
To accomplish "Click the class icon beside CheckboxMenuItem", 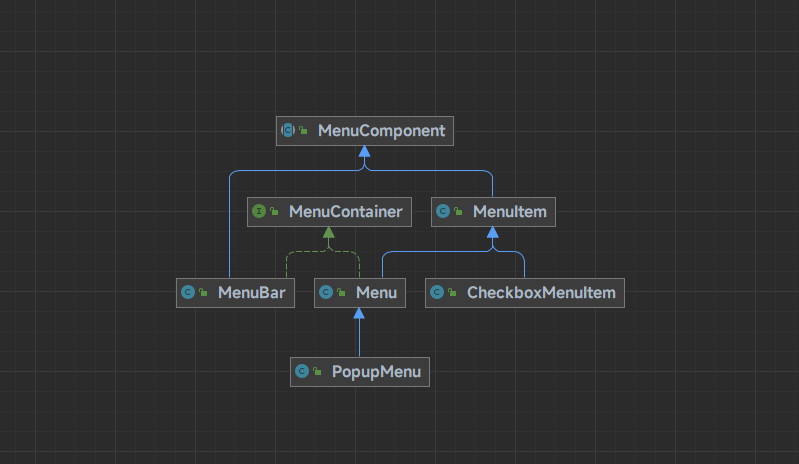I will 437,293.
